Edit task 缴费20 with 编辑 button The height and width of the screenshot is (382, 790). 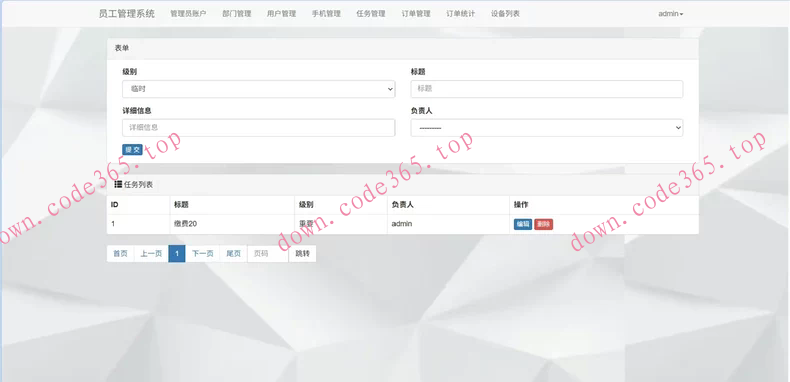[x=523, y=224]
